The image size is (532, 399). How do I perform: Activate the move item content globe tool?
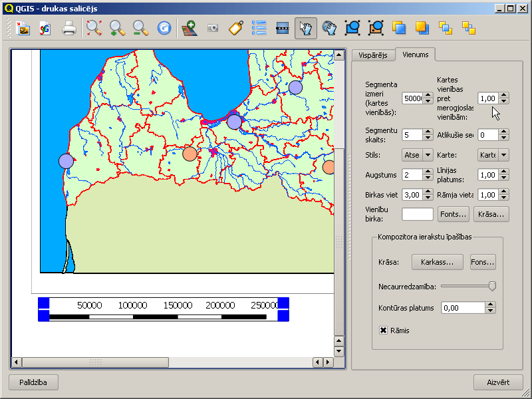tap(329, 29)
